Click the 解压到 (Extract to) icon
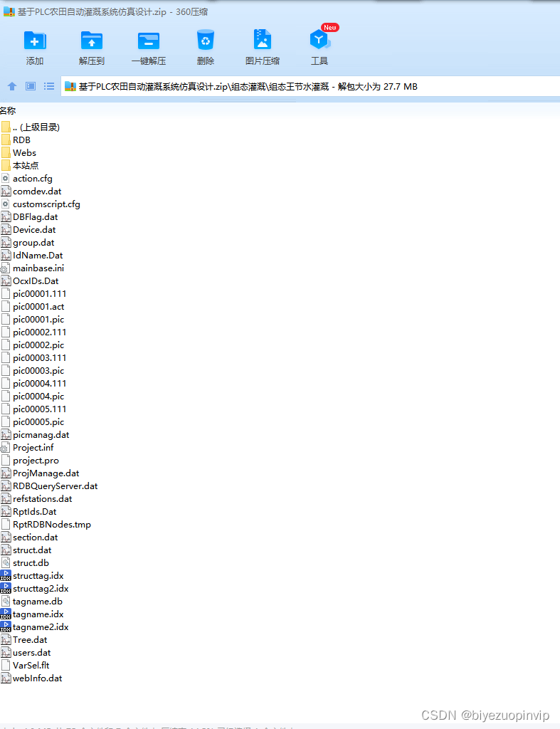The height and width of the screenshot is (729, 560). 92,41
